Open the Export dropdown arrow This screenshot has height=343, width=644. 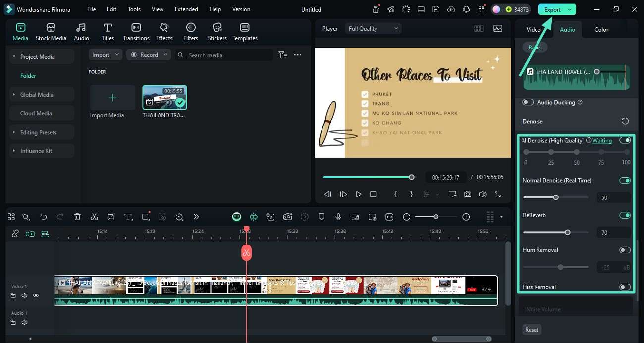pyautogui.click(x=570, y=9)
